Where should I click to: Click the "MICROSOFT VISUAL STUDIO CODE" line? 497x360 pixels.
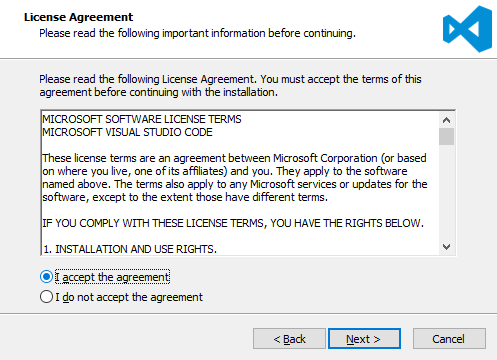coord(127,132)
